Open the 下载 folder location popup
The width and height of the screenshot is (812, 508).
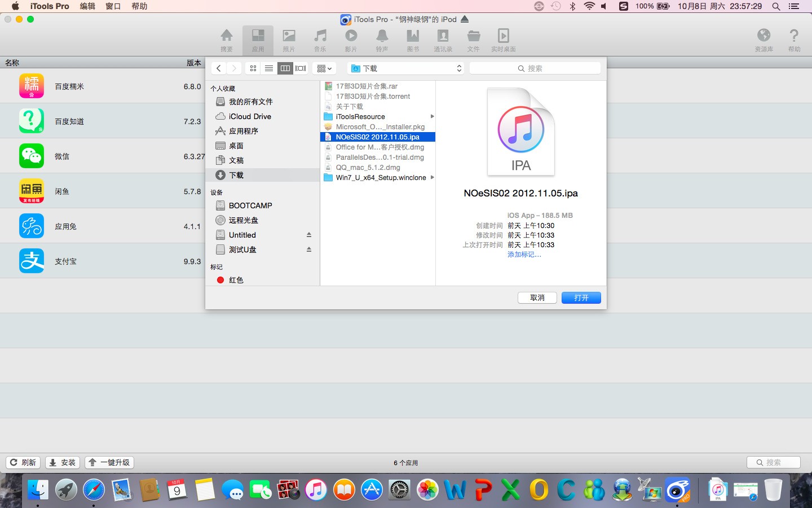[x=406, y=68]
